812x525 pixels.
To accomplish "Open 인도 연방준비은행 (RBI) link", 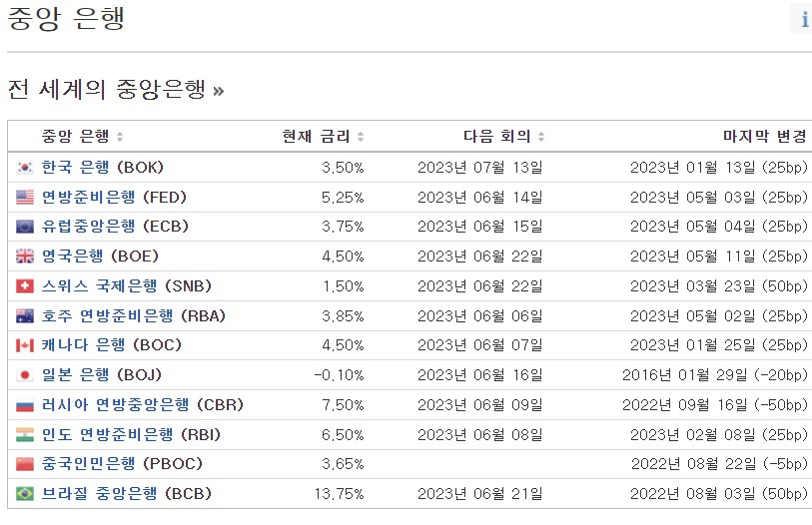I will click(131, 434).
